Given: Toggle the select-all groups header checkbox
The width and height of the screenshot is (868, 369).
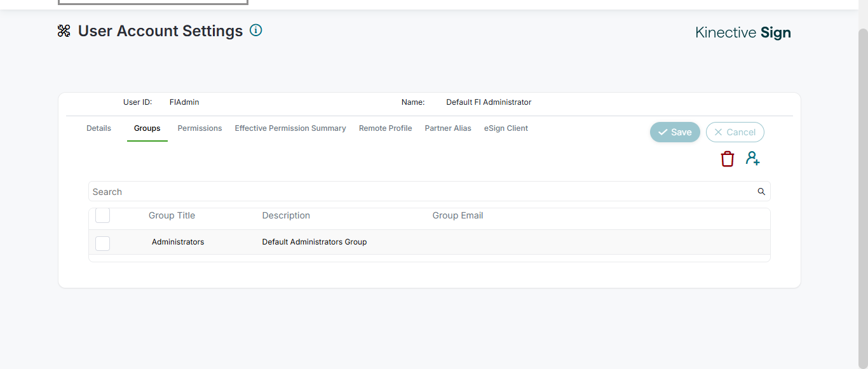Looking at the screenshot, I should pyautogui.click(x=102, y=215).
